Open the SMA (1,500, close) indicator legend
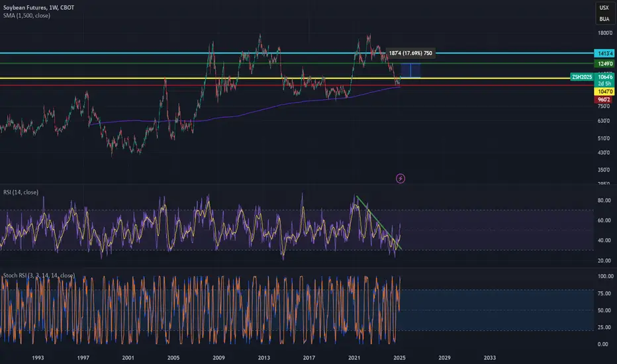Image resolution: width=617 pixels, height=364 pixels. point(26,16)
